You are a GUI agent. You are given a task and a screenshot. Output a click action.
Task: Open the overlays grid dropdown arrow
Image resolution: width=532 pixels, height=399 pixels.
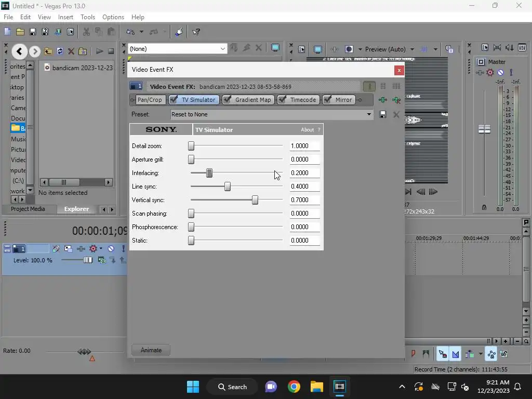tap(435, 49)
